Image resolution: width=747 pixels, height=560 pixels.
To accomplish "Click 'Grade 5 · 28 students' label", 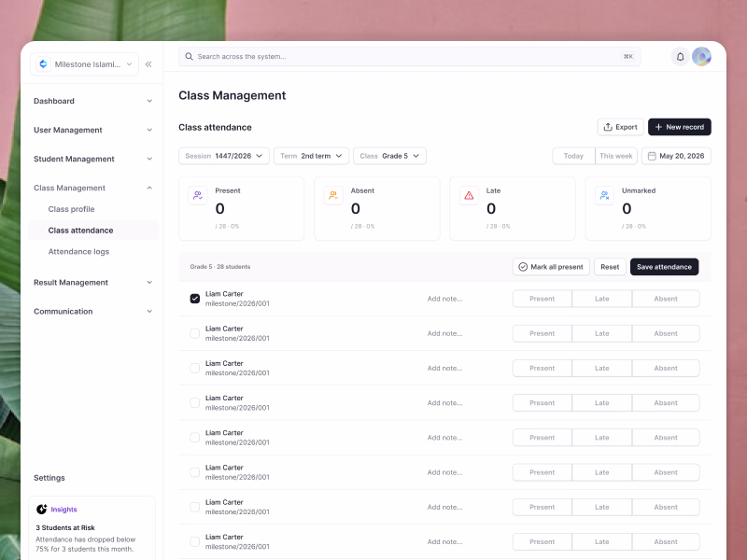I will coord(220,267).
